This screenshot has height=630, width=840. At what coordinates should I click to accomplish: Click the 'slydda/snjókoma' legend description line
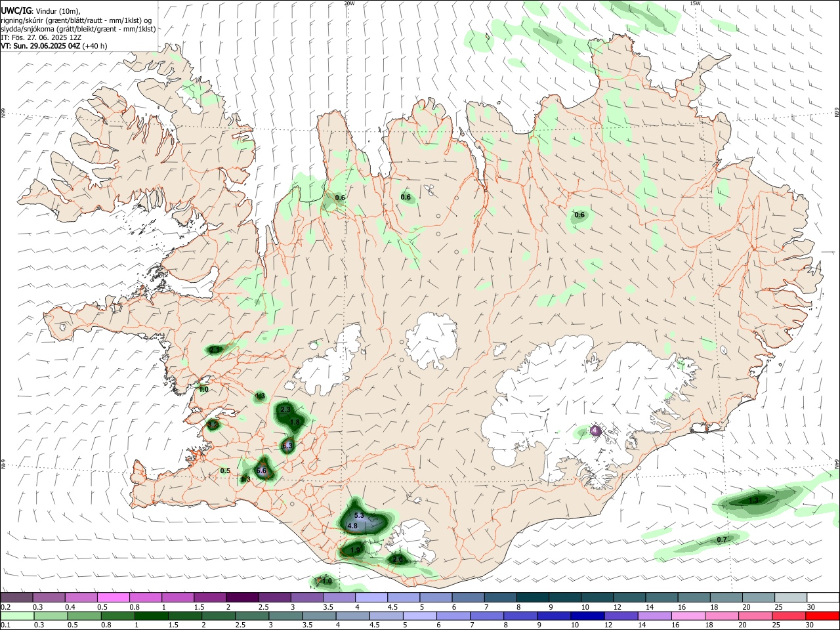coord(78,29)
